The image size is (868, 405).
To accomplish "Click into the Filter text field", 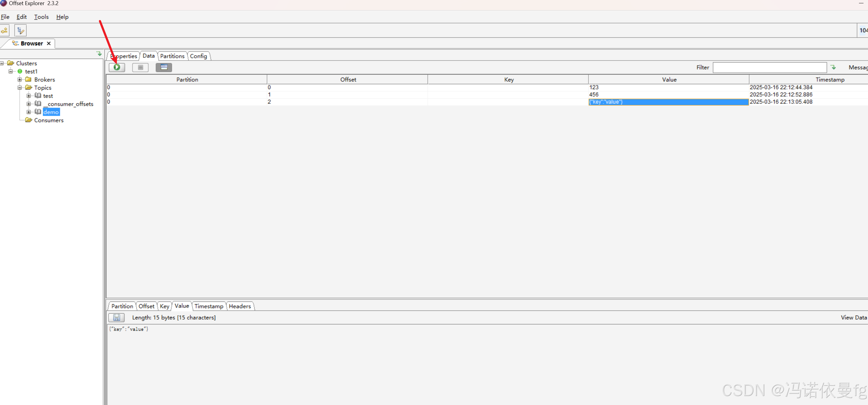I will [770, 67].
